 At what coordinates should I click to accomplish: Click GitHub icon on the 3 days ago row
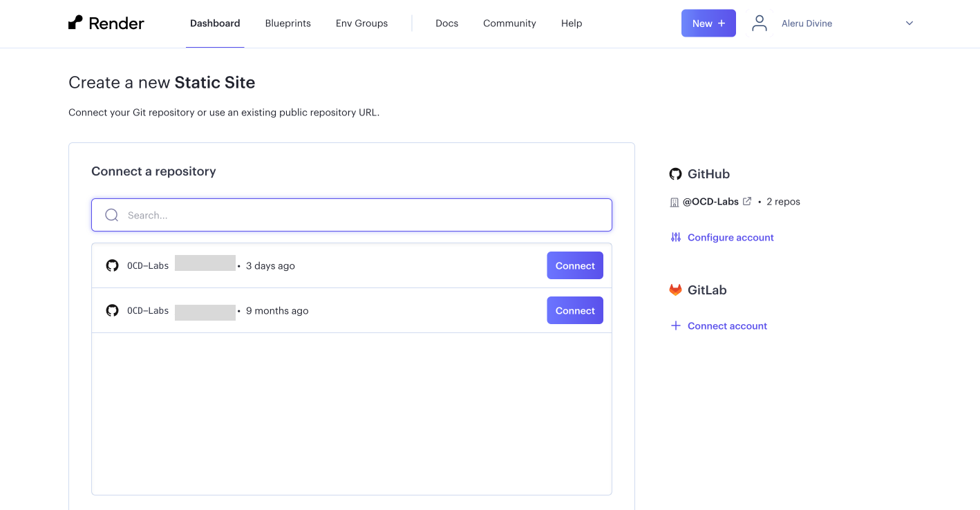point(112,265)
